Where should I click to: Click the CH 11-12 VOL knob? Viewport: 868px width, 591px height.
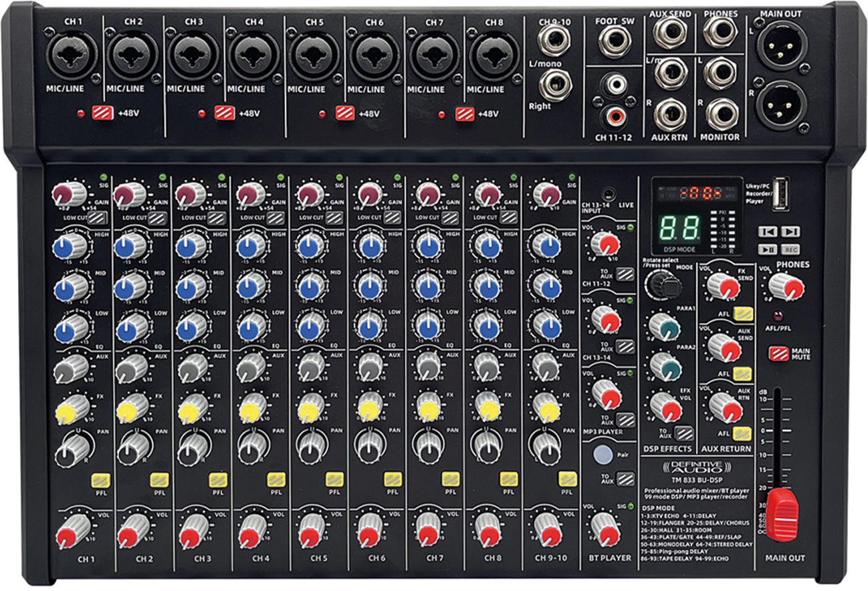(x=606, y=245)
